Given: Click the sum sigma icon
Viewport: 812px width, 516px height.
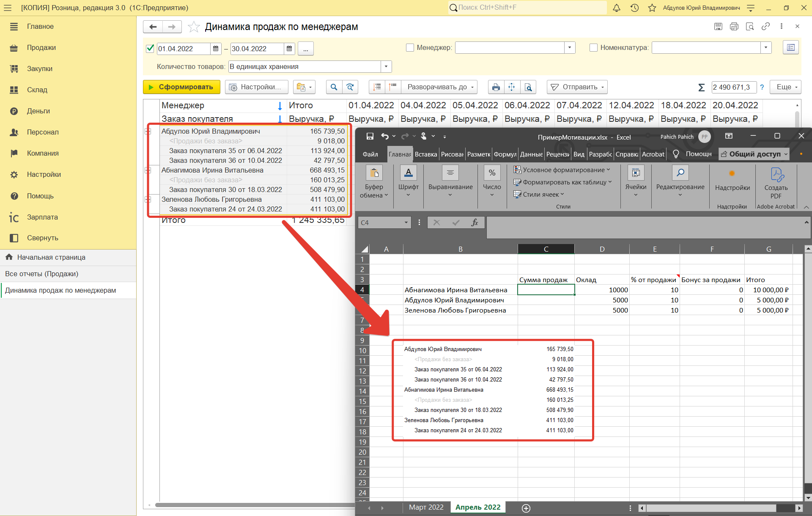Looking at the screenshot, I should pyautogui.click(x=701, y=87).
